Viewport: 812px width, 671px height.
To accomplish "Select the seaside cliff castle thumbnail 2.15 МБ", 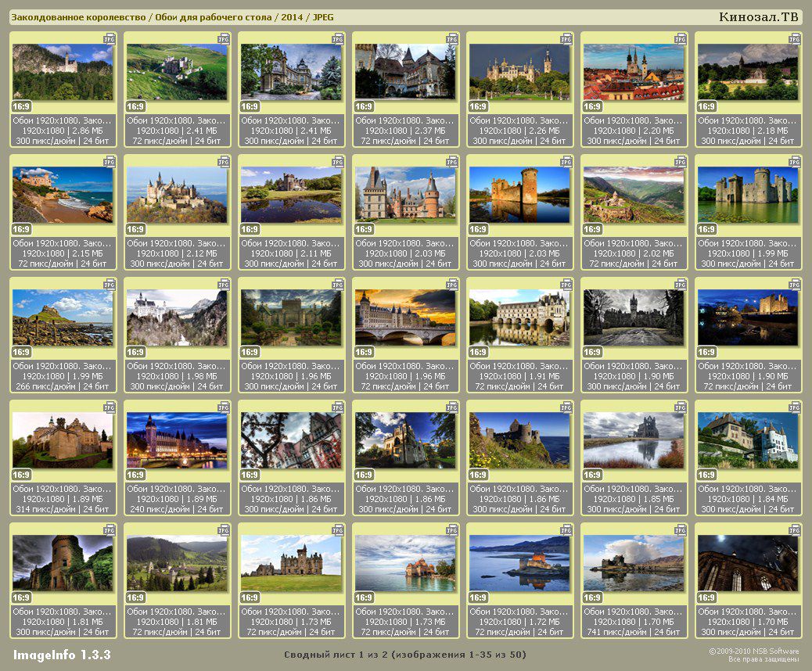I will [x=63, y=195].
